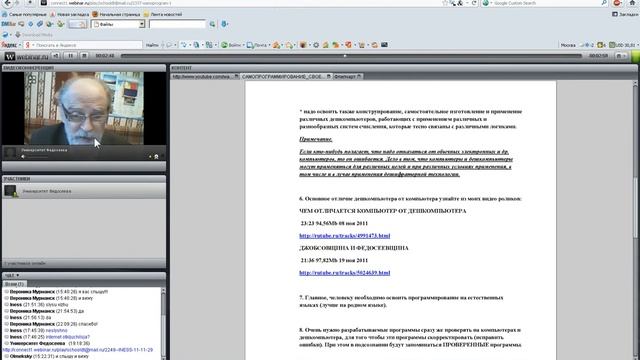The height and width of the screenshot is (360, 640).
Task: Open the Почта mail button on Yandex bar
Action: (257, 45)
